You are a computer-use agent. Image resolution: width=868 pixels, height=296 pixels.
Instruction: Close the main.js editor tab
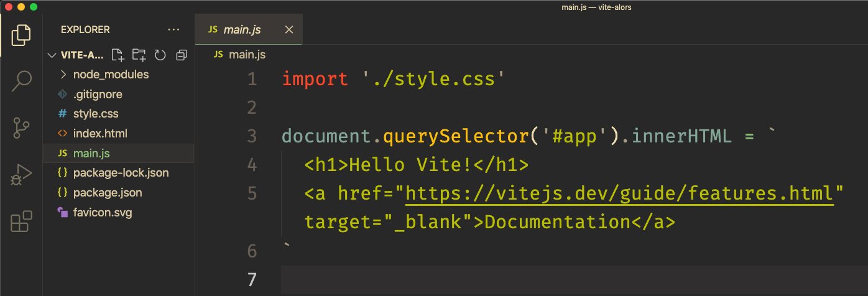(x=289, y=29)
